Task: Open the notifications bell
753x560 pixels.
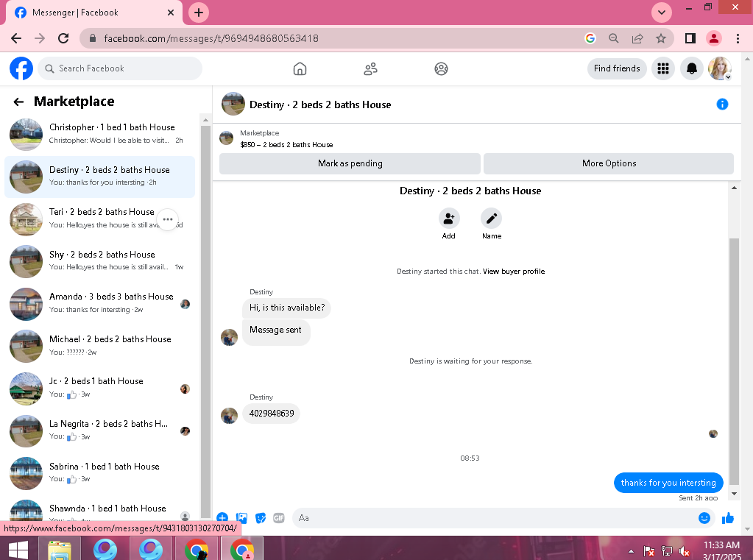Action: click(691, 68)
